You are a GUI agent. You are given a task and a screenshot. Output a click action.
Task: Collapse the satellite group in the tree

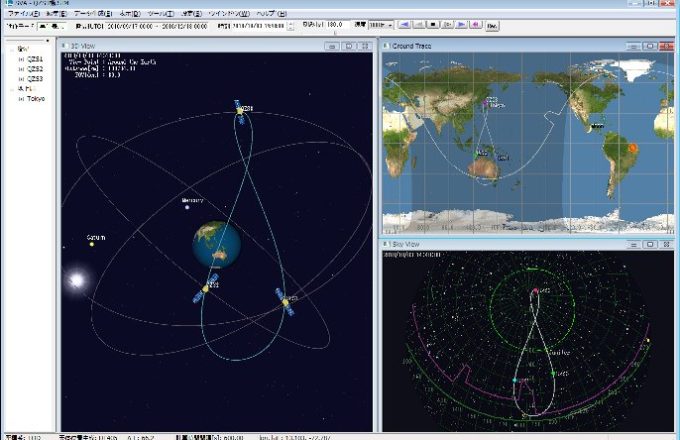pos(8,49)
